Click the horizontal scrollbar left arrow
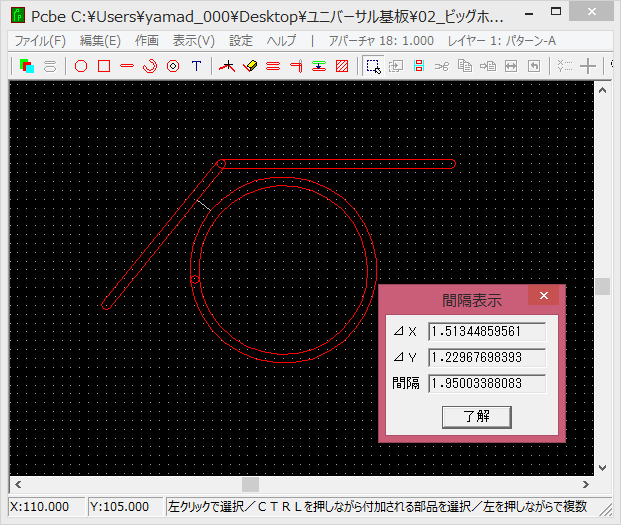 (x=17, y=485)
